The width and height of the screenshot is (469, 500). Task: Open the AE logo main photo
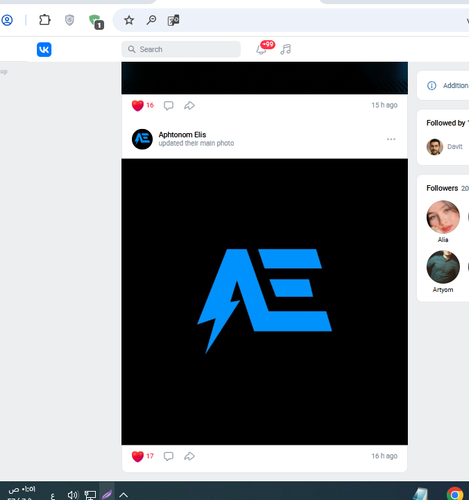click(265, 302)
